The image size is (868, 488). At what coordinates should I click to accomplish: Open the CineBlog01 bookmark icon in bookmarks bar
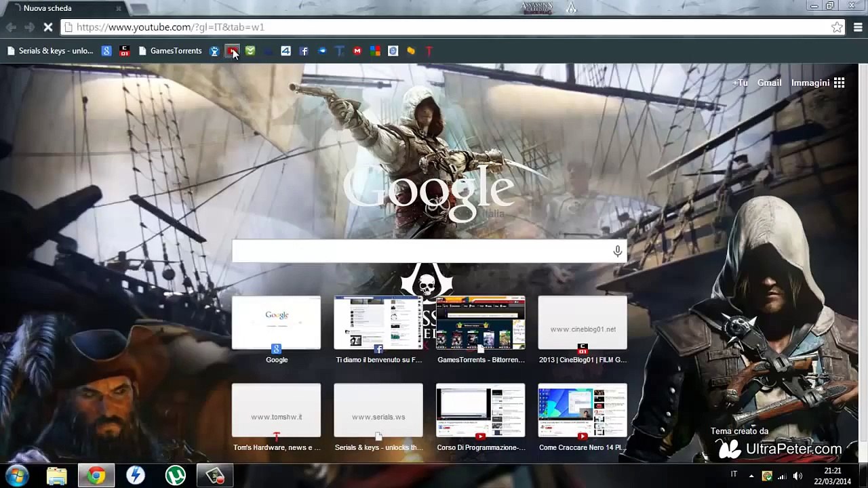(x=124, y=51)
